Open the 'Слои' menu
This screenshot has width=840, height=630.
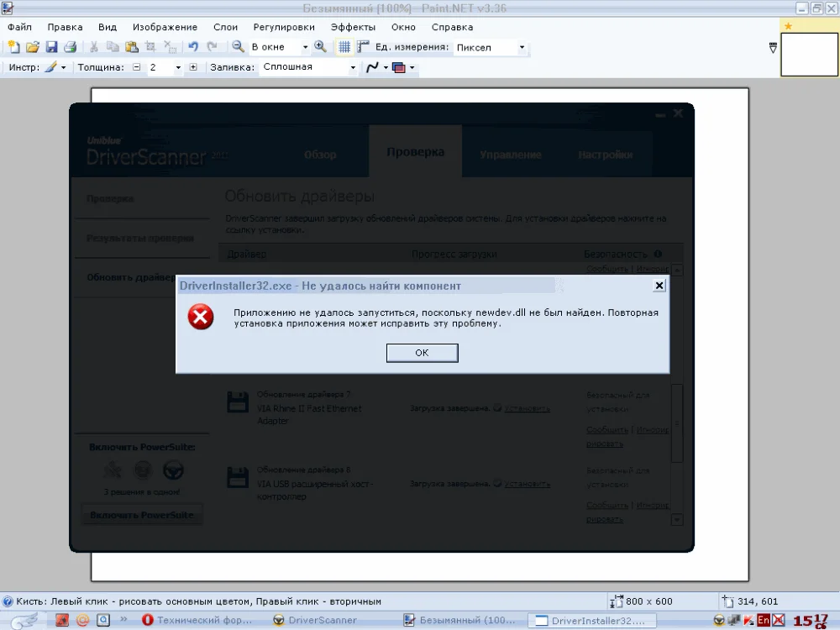coord(225,28)
